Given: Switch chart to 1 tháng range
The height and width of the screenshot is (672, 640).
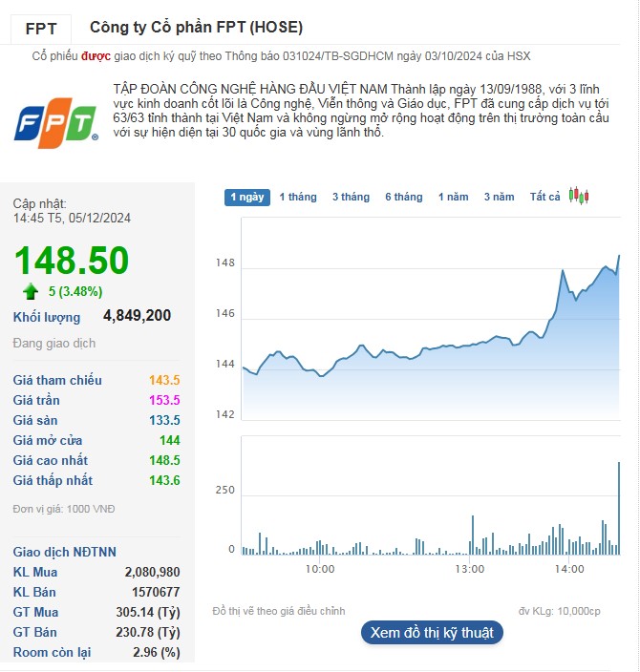Looking at the screenshot, I should [297, 197].
